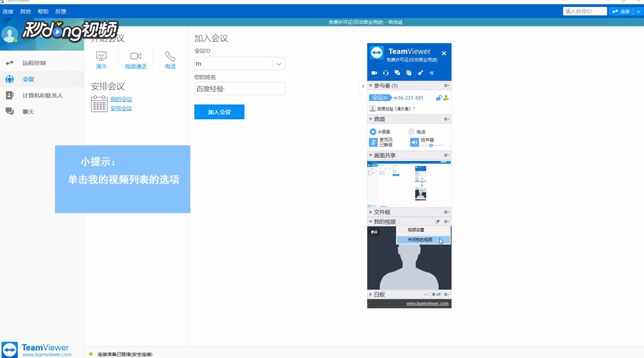Open the 连接 menu
The image size is (644, 358).
pyautogui.click(x=8, y=11)
